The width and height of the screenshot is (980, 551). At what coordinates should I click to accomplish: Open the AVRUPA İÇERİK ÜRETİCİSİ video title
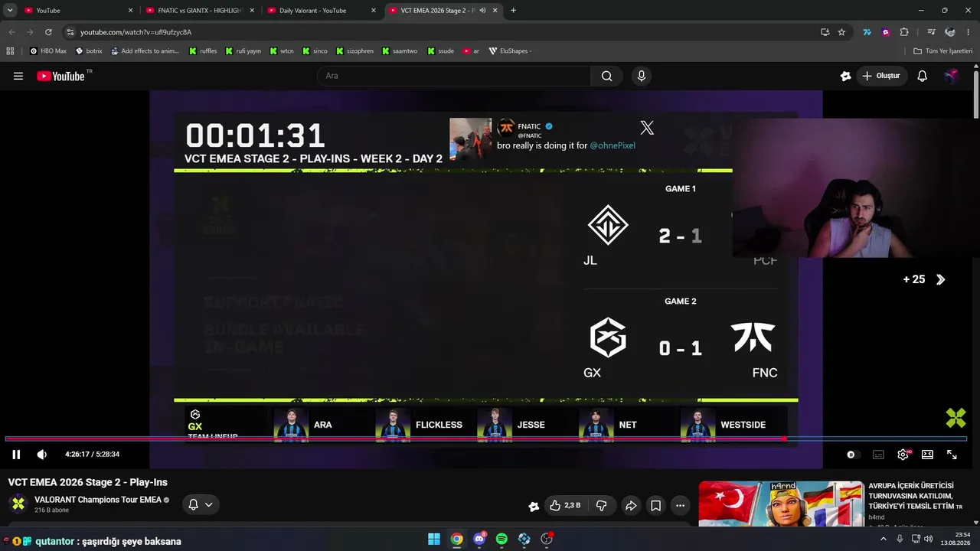click(915, 496)
